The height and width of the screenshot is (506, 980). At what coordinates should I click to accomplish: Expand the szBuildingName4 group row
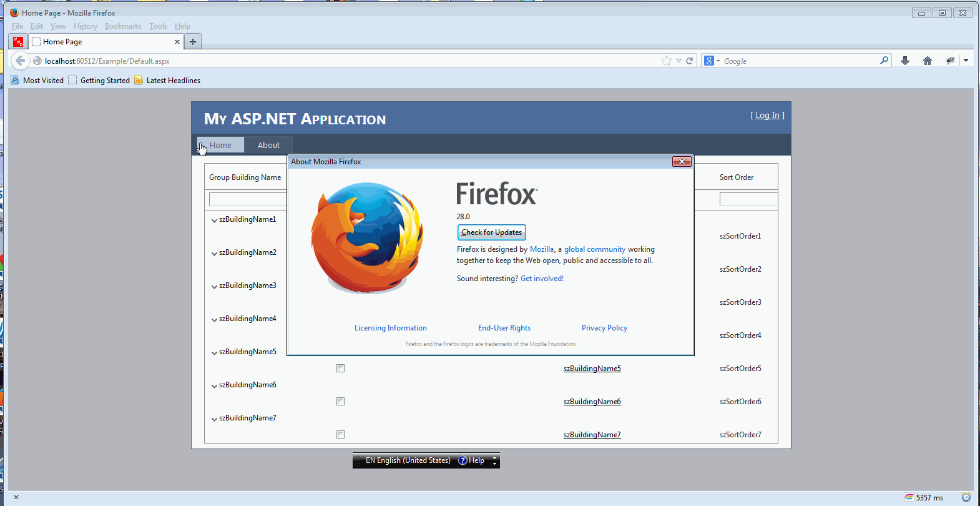click(214, 319)
